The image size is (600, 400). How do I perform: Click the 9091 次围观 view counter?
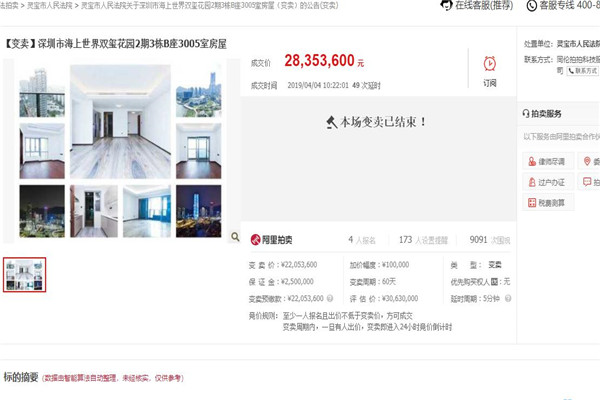490,240
